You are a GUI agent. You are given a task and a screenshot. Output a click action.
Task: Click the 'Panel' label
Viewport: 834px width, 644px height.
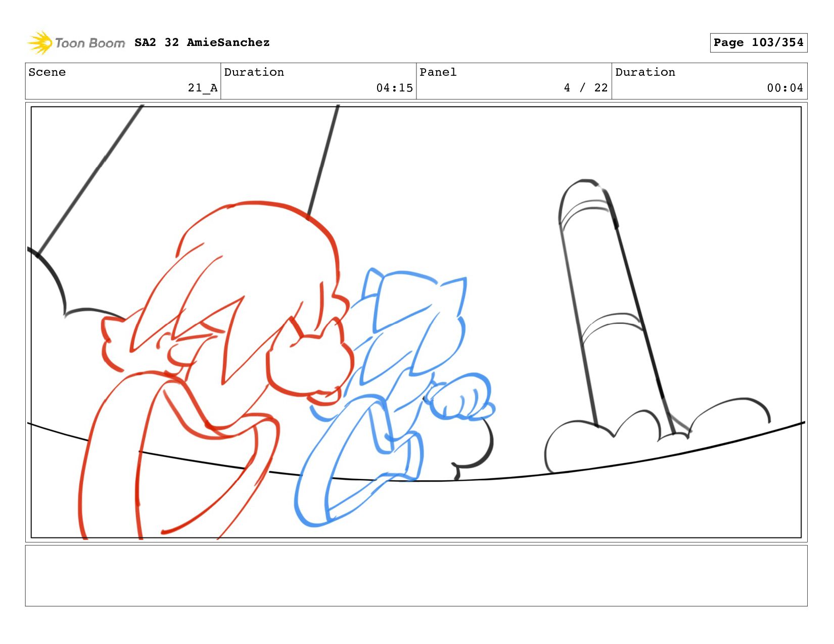click(x=438, y=72)
